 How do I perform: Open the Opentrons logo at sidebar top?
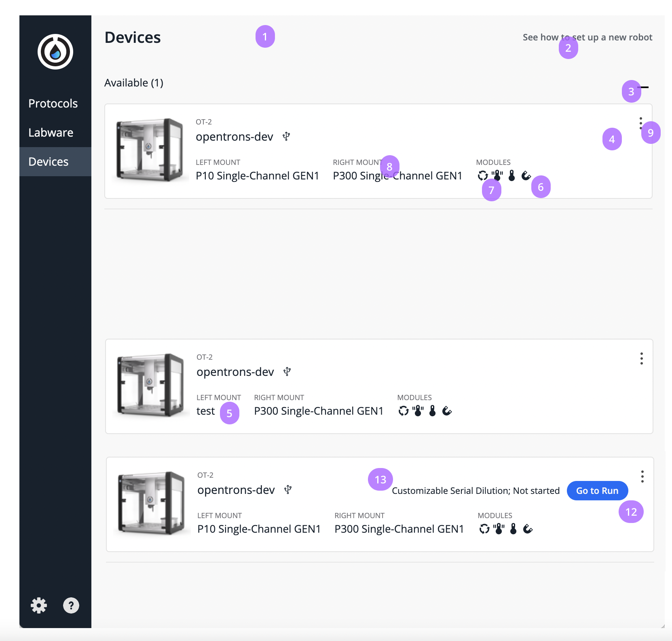coord(55,51)
